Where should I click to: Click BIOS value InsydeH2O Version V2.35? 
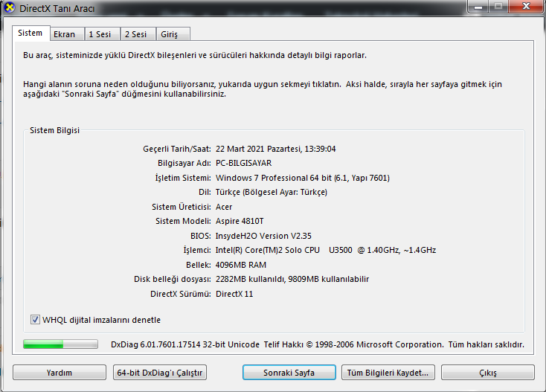[x=263, y=236]
